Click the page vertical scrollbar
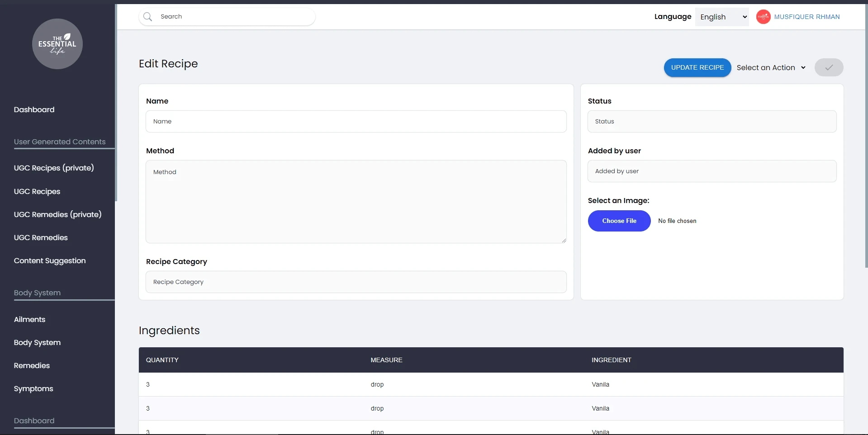Image resolution: width=868 pixels, height=435 pixels. (866, 136)
